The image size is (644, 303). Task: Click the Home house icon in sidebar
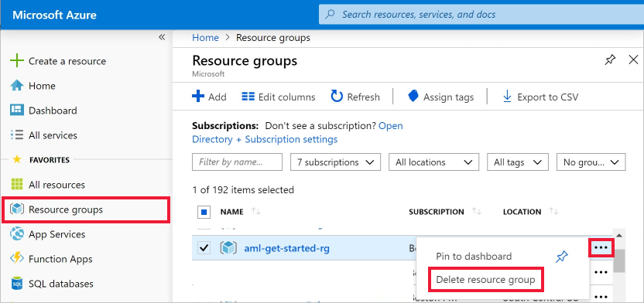click(17, 86)
